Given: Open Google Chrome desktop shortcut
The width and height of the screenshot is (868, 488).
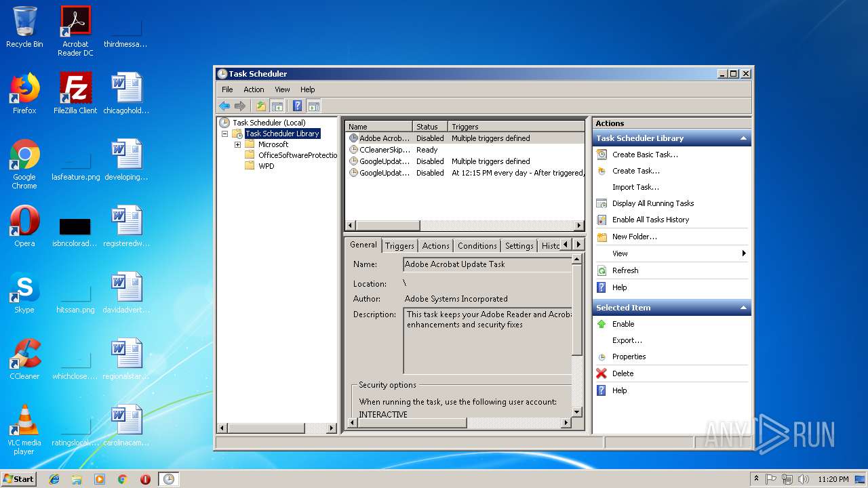Looking at the screenshot, I should point(24,164).
